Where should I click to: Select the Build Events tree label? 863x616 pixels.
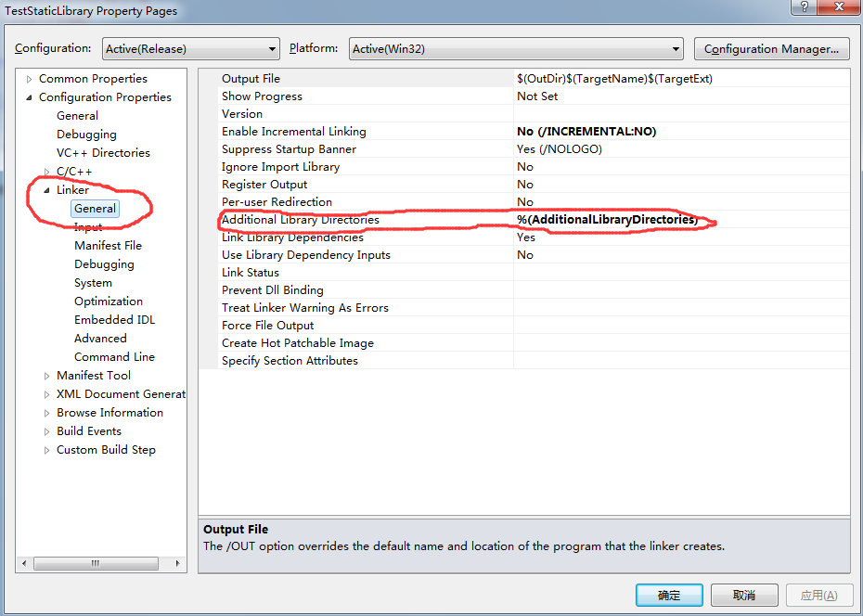click(x=88, y=431)
